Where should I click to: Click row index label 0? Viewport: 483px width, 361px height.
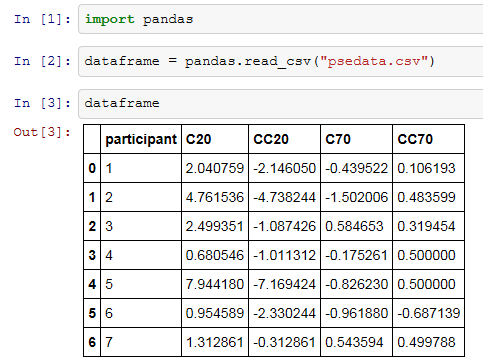tap(92, 168)
